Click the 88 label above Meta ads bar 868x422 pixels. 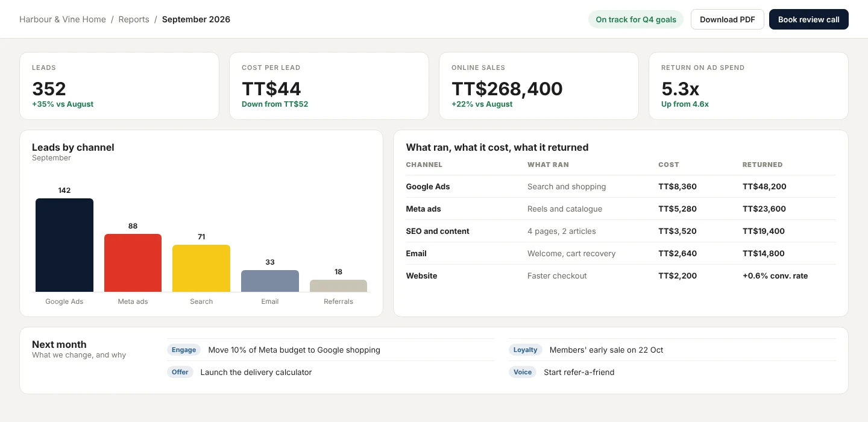[x=133, y=226]
